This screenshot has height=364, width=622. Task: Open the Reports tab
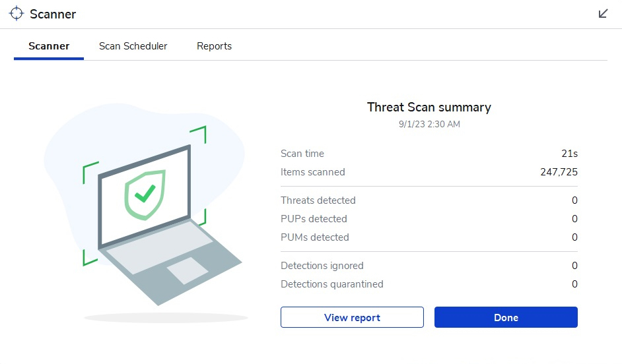tap(214, 46)
